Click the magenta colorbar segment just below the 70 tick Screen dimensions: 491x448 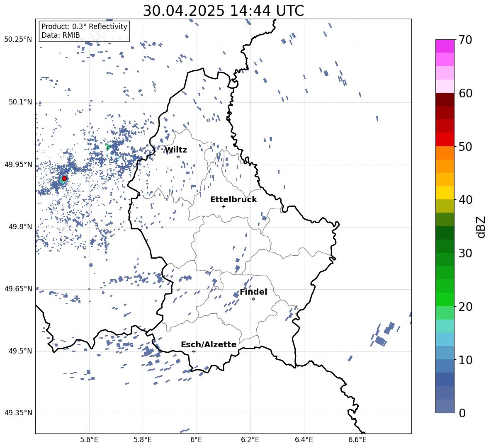click(445, 46)
